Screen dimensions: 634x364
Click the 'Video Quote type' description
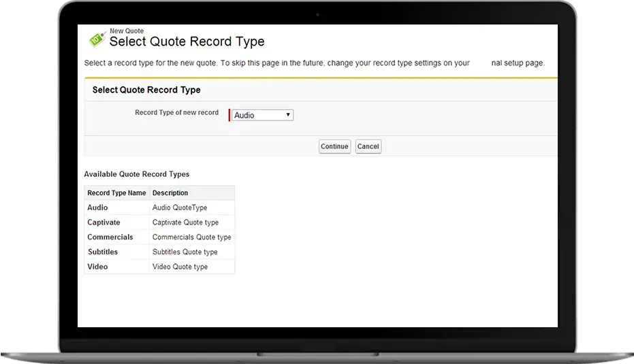(x=180, y=267)
